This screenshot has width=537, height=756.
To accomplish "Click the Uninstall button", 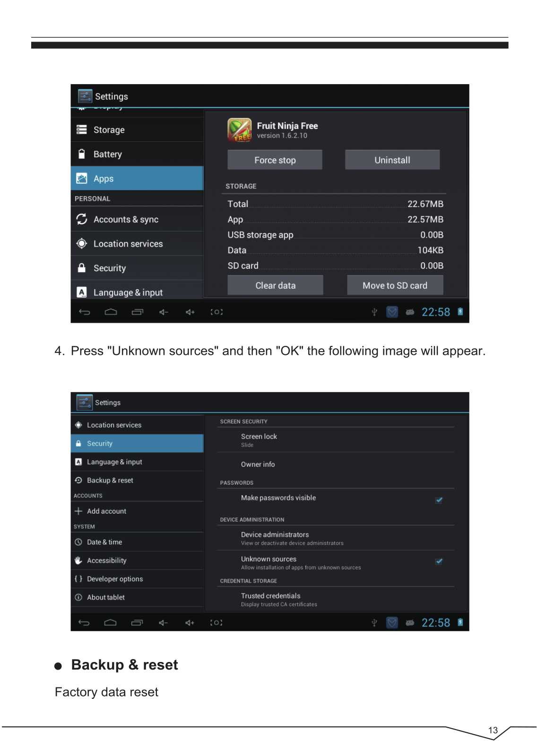I will (392, 160).
